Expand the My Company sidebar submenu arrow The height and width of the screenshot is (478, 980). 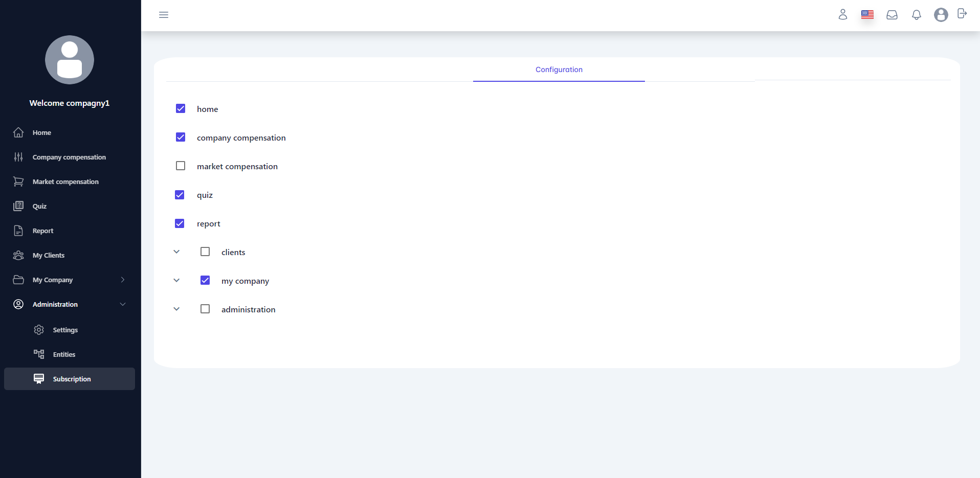coord(123,280)
